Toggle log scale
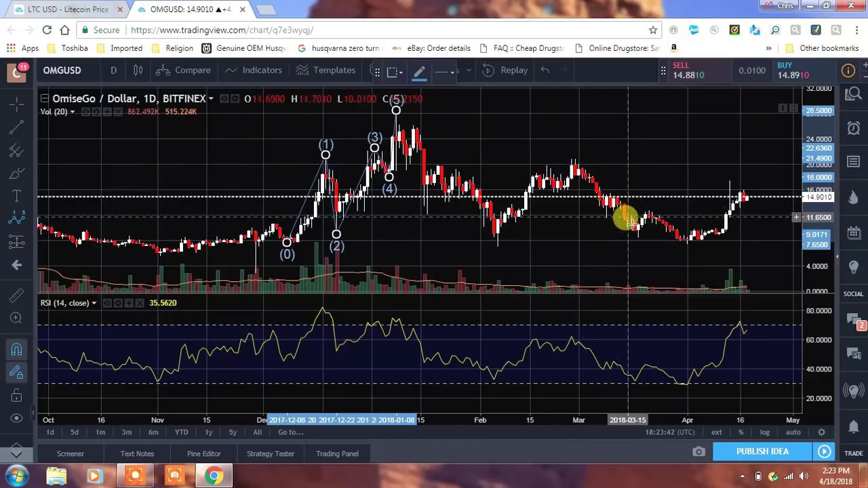Screen dimensions: 868x488 tap(765, 432)
